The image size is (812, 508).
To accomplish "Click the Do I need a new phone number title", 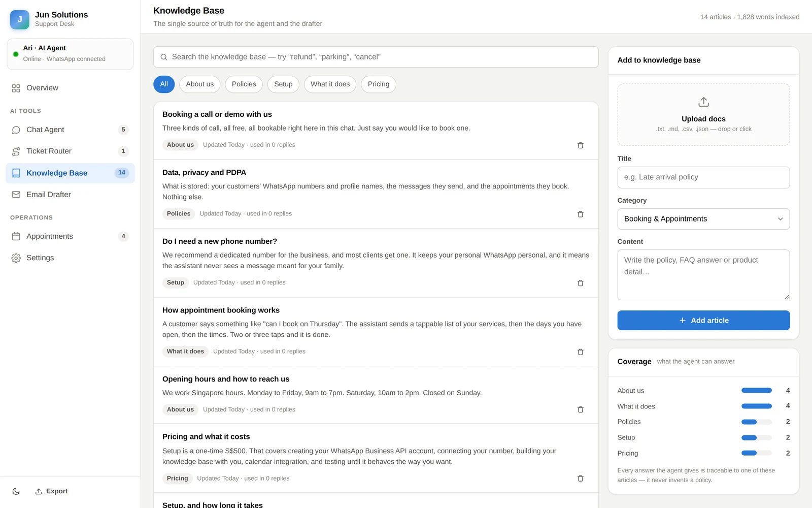I will click(x=220, y=241).
